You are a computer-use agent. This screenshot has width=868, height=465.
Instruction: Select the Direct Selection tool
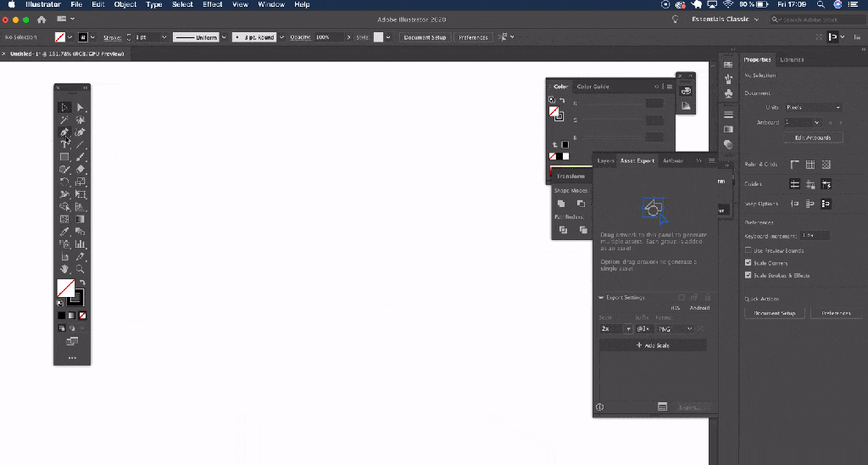point(81,108)
